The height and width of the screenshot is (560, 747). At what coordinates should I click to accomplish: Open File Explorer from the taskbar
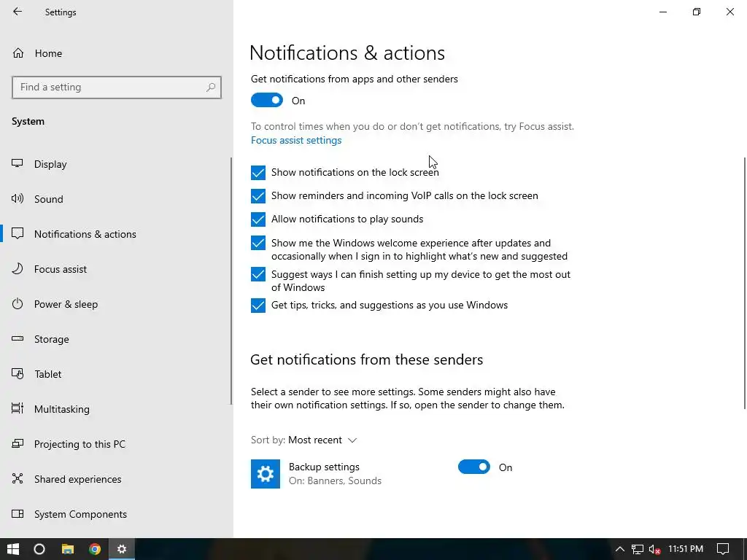68,549
